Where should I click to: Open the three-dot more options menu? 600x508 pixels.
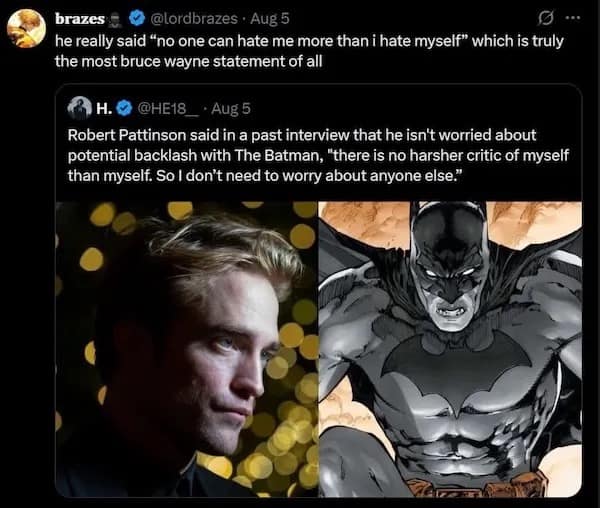(x=572, y=19)
